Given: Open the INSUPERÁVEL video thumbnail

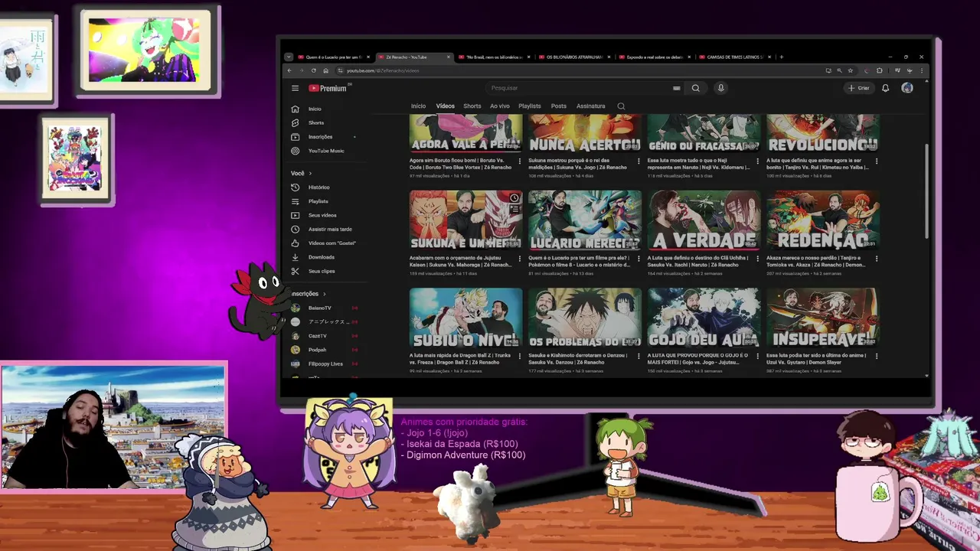Looking at the screenshot, I should pyautogui.click(x=823, y=318).
